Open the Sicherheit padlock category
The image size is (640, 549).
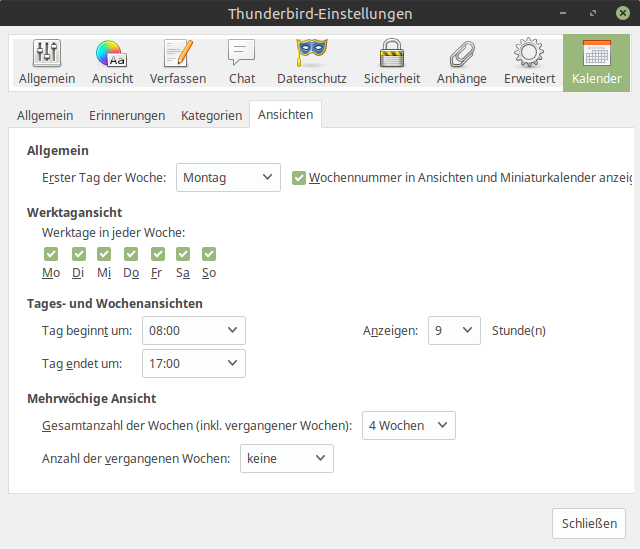pos(392,62)
